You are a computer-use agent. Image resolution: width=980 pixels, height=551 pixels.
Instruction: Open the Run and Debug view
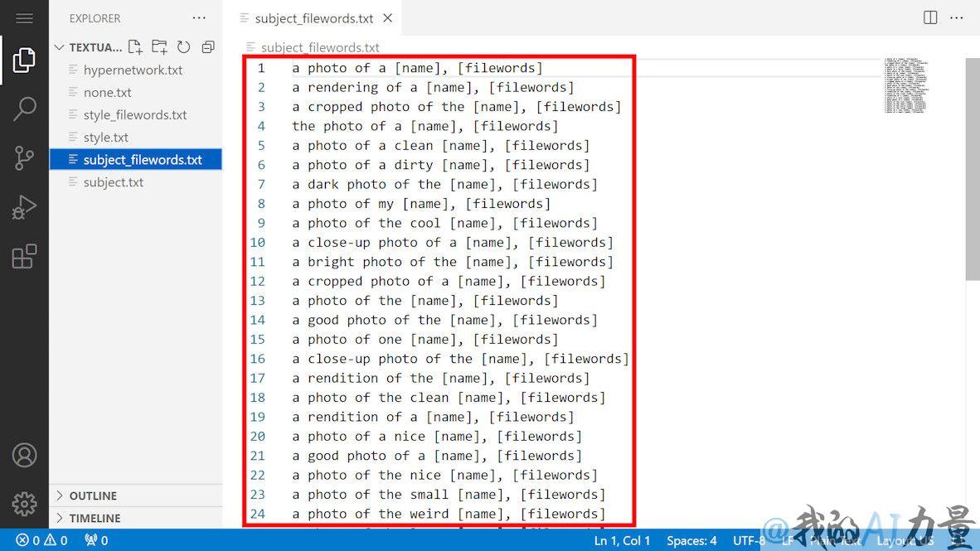coord(24,207)
